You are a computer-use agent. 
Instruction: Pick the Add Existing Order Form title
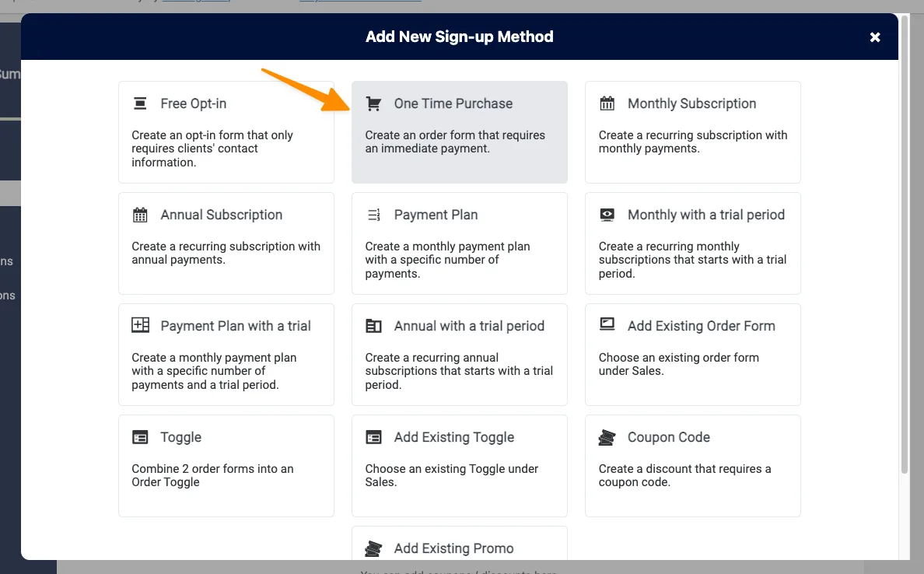click(701, 326)
